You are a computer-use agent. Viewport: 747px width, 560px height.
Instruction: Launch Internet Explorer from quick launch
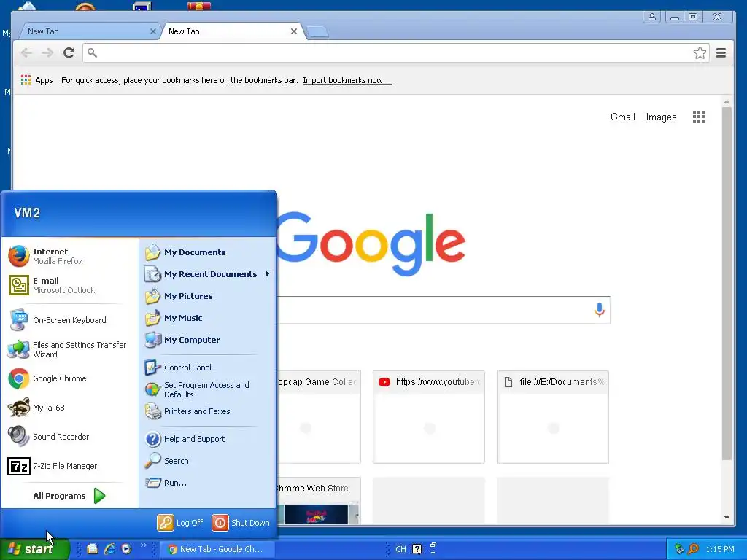coord(109,549)
